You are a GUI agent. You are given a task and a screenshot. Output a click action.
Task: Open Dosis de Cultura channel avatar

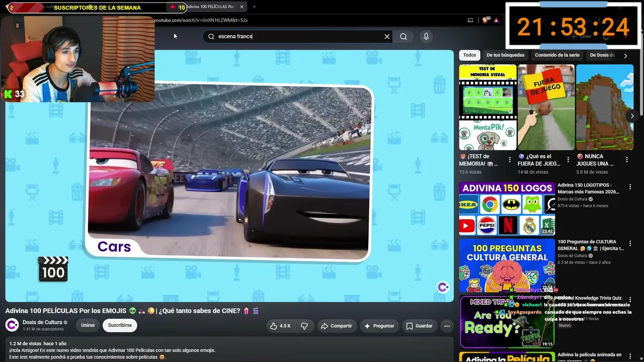coord(12,325)
